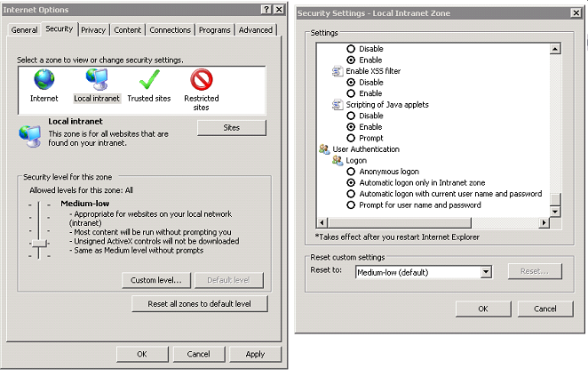Select Anonymous logon option
The width and height of the screenshot is (588, 385).
(x=351, y=172)
